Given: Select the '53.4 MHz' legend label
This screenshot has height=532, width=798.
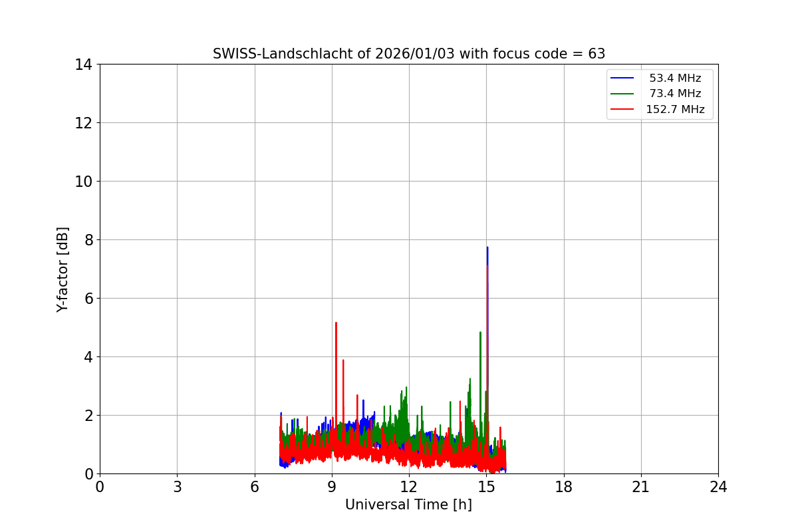Looking at the screenshot, I should click(675, 78).
